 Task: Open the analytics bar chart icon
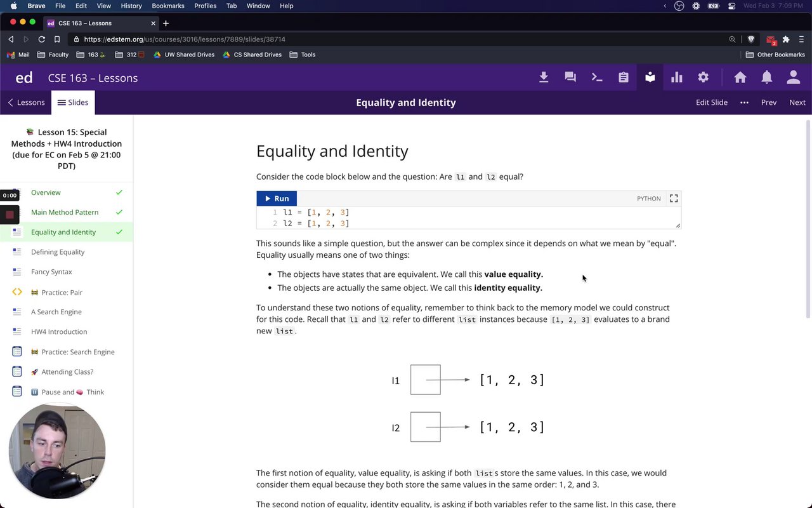click(x=677, y=77)
